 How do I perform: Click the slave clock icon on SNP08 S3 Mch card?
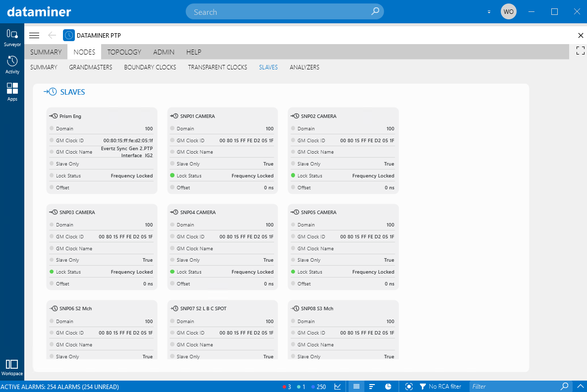point(295,308)
